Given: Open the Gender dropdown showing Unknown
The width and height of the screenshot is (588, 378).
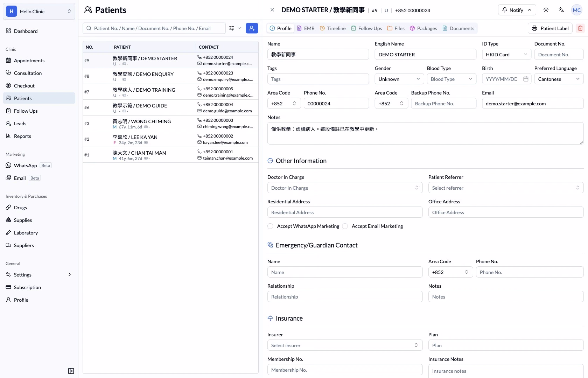Looking at the screenshot, I should pyautogui.click(x=399, y=79).
